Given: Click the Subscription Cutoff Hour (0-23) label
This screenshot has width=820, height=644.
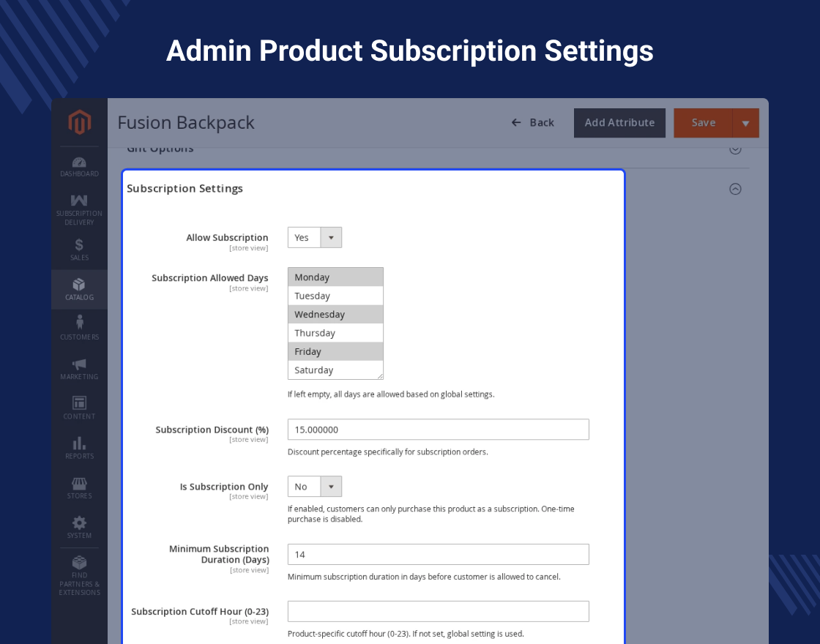Looking at the screenshot, I should tap(200, 612).
